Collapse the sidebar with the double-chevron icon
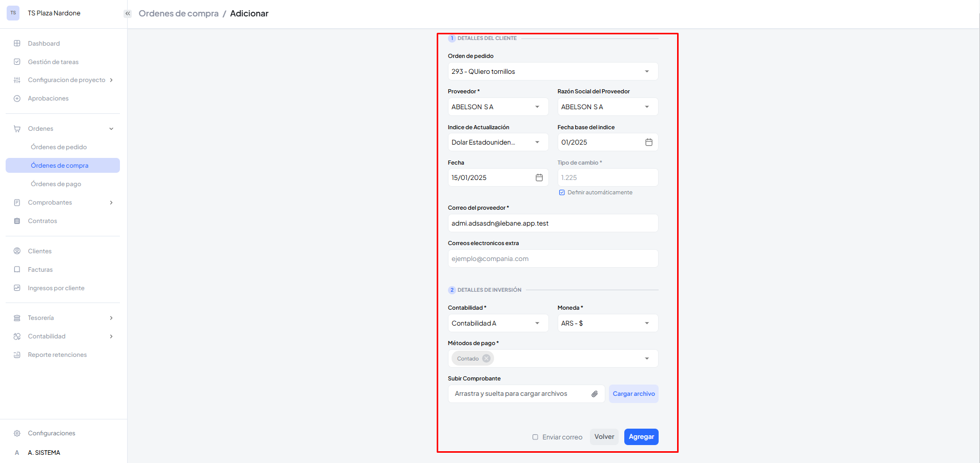Image resolution: width=980 pixels, height=463 pixels. (128, 13)
